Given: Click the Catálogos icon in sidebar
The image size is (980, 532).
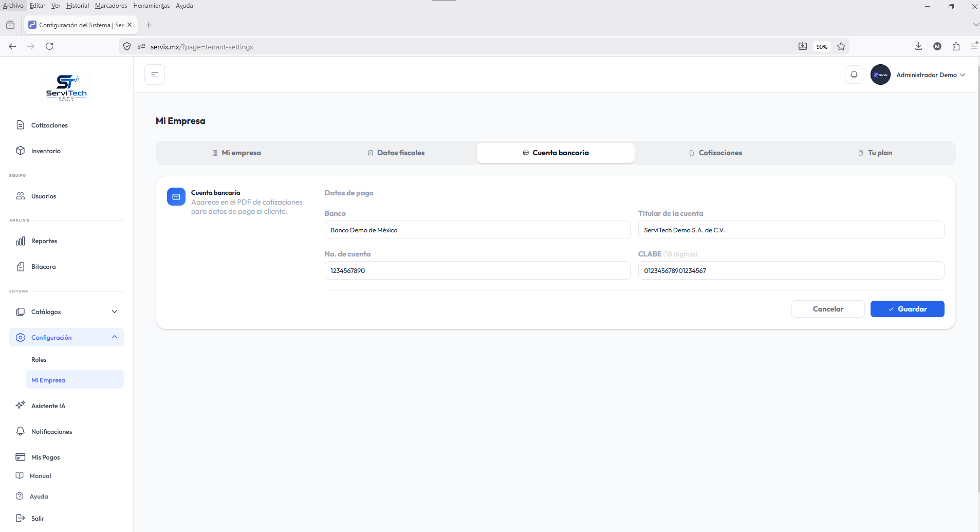Looking at the screenshot, I should click(21, 312).
